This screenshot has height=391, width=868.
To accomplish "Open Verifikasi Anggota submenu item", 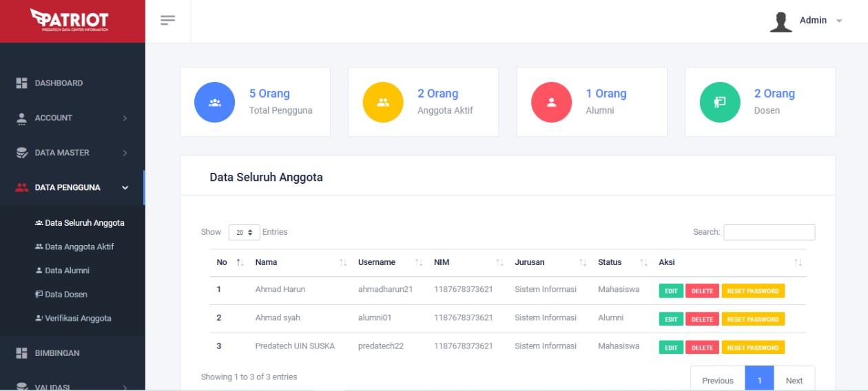I will pyautogui.click(x=78, y=319).
